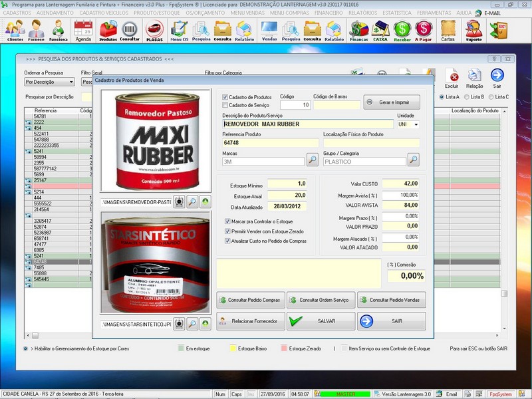Click the Email item in status bar
This screenshot has width=532, height=399.
pyautogui.click(x=447, y=394)
